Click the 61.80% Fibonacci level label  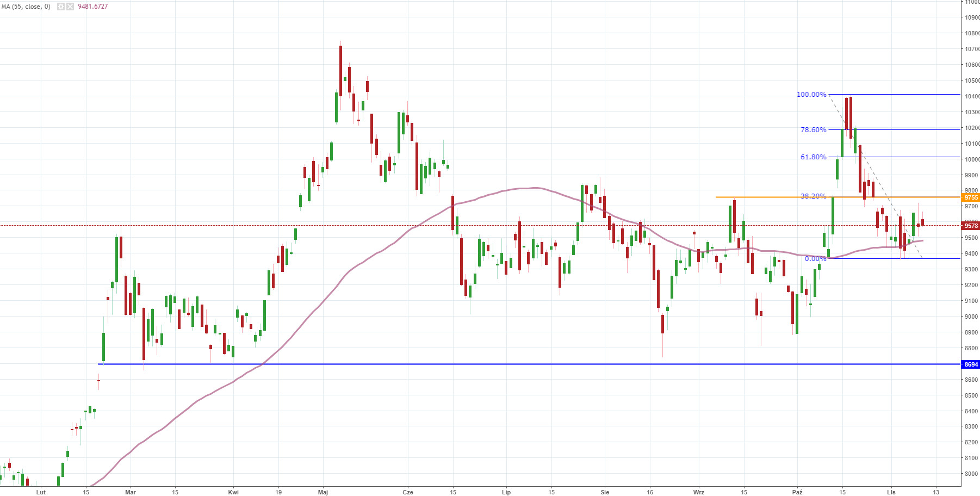coord(813,157)
